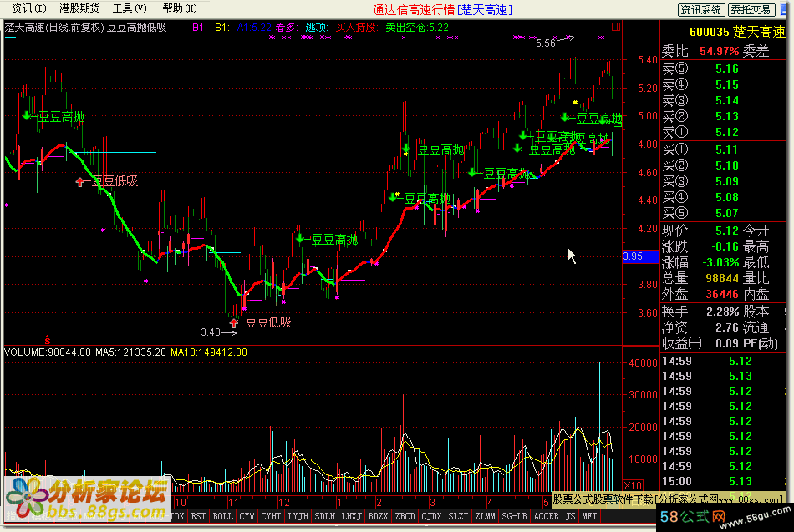Screen dimensions: 794x532
Task: Switch to the JS indicator tab
Action: pyautogui.click(x=571, y=516)
